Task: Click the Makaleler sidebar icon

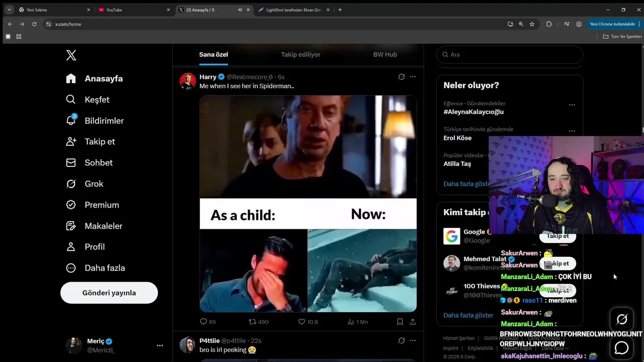Action: 71,226
